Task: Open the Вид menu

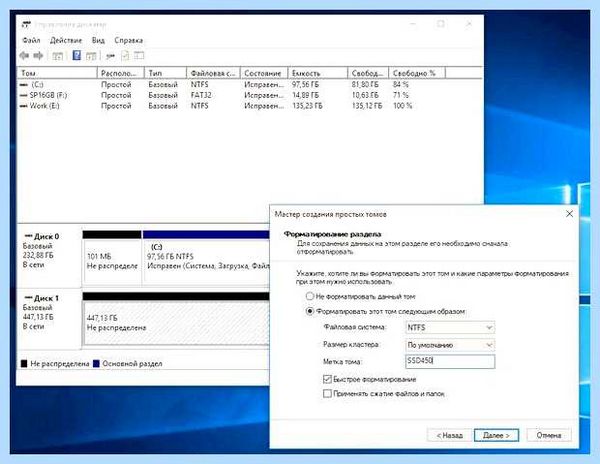Action: coord(98,40)
